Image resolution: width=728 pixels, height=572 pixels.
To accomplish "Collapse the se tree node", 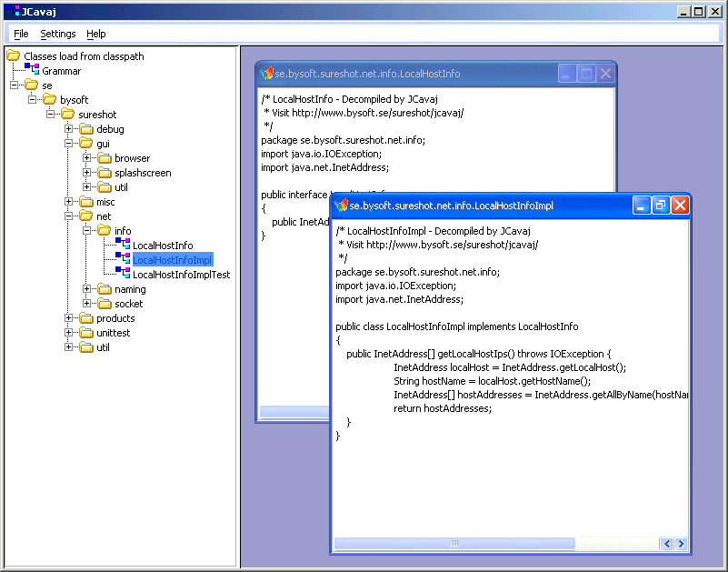I will pyautogui.click(x=14, y=85).
